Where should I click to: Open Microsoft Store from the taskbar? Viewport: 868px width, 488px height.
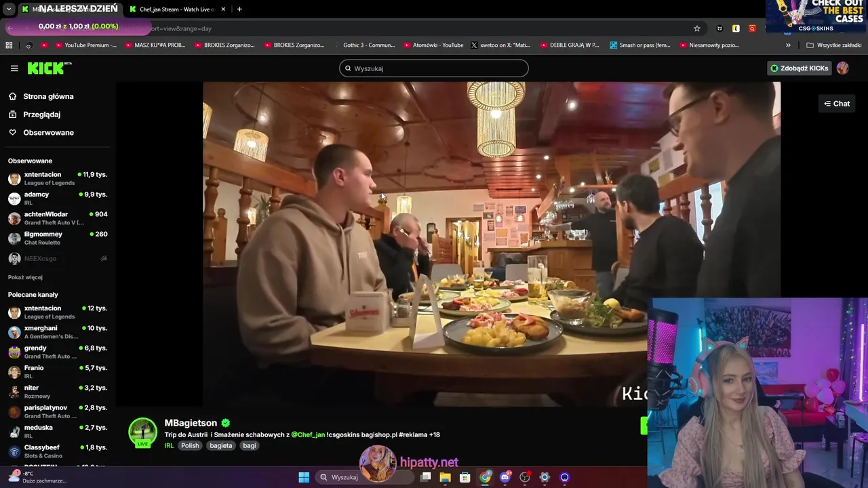click(465, 477)
